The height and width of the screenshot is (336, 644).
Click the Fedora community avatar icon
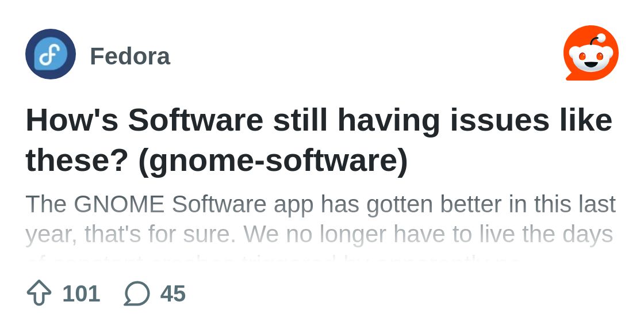[51, 54]
